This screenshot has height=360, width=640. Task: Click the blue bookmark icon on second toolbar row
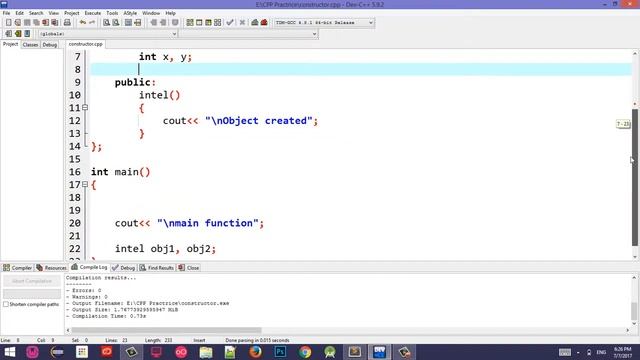(x=27, y=33)
